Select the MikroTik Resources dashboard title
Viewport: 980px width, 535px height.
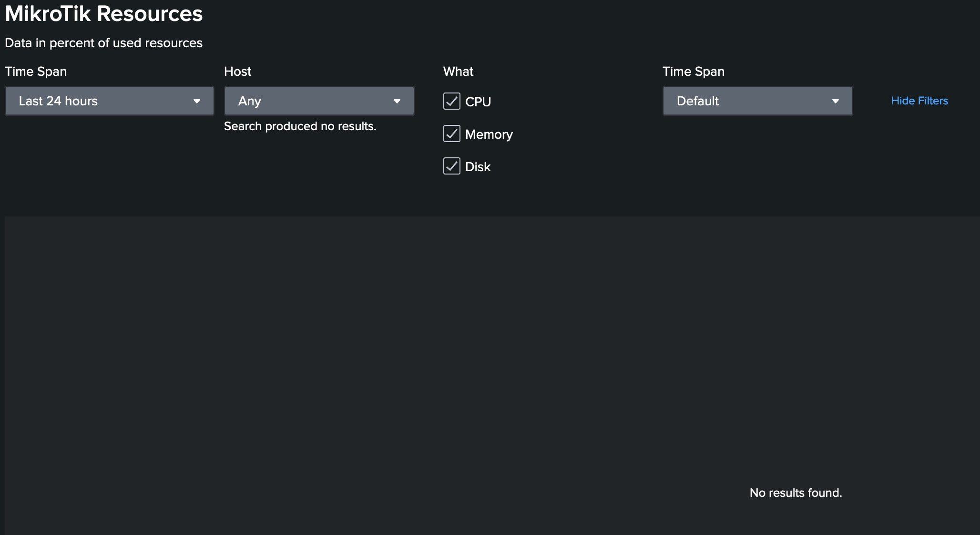coord(103,14)
